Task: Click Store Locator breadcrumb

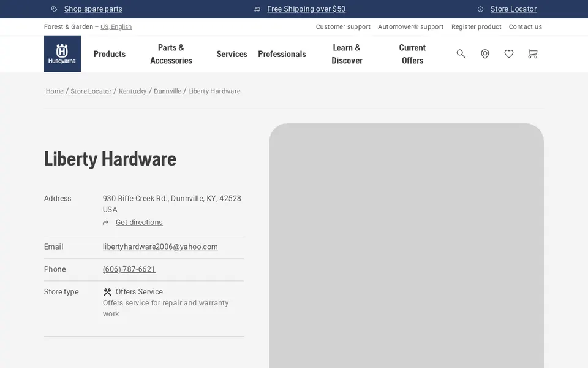Action: tap(91, 91)
